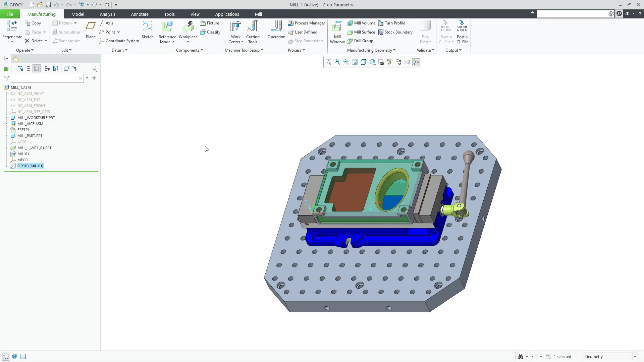Screen dimensions: 644x362
Task: Open the Geometry selection filter dropdown
Action: (635, 357)
